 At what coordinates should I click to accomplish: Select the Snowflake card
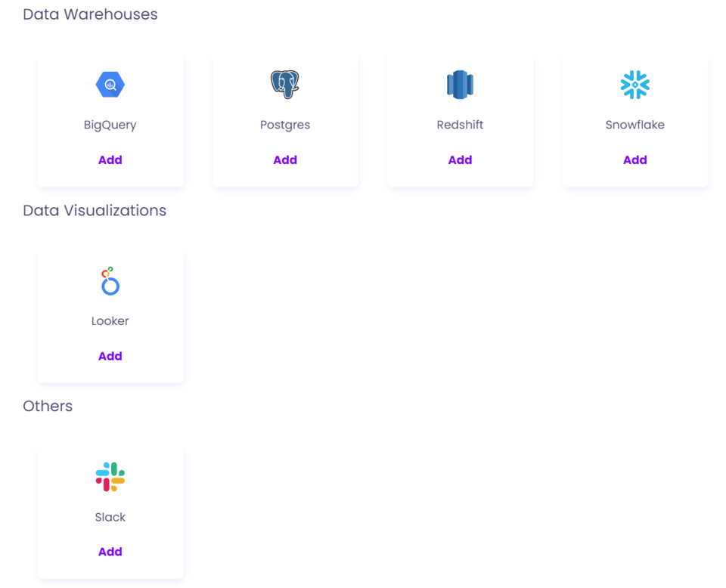coord(635,119)
